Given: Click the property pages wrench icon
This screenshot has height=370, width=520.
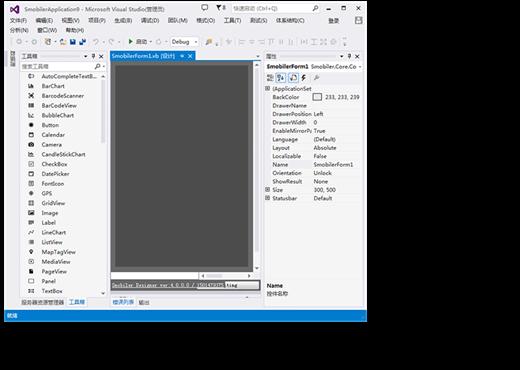Looking at the screenshot, I should pos(316,78).
